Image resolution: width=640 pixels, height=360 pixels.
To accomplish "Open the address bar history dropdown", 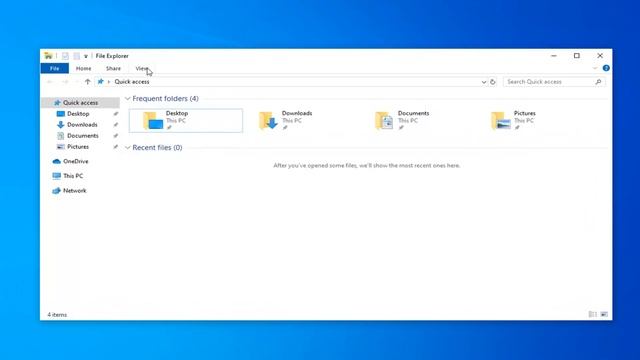I will click(x=484, y=82).
